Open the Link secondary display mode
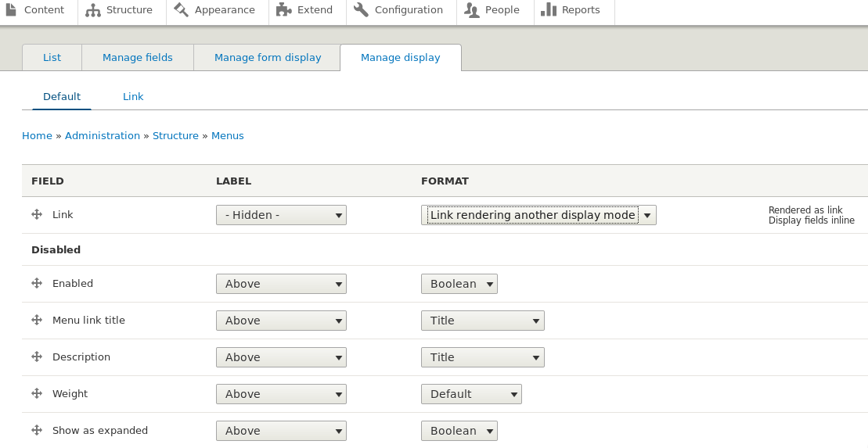The image size is (868, 448). tap(133, 97)
